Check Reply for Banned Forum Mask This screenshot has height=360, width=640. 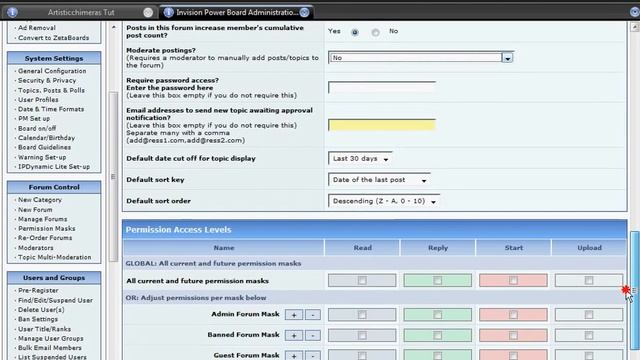click(x=438, y=335)
